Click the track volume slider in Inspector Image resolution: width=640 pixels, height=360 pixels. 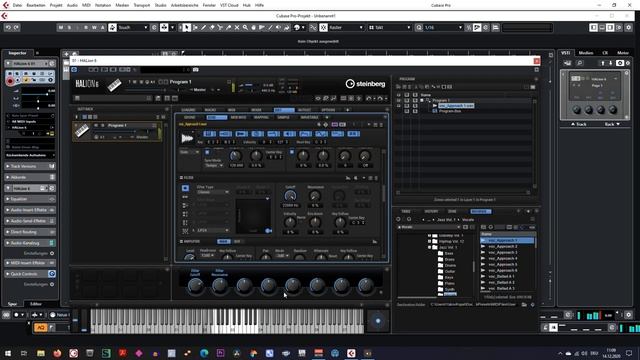pyautogui.click(x=37, y=94)
